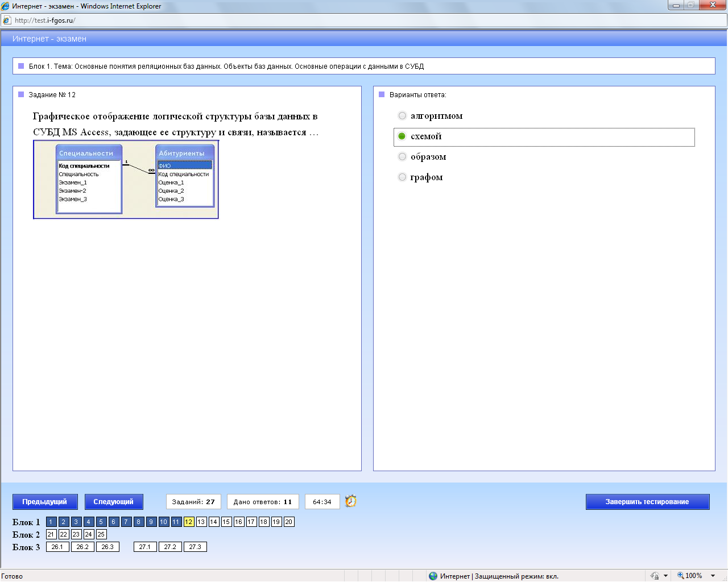Jump to question 17 in Блок 1
The height and width of the screenshot is (582, 728).
[x=251, y=522]
